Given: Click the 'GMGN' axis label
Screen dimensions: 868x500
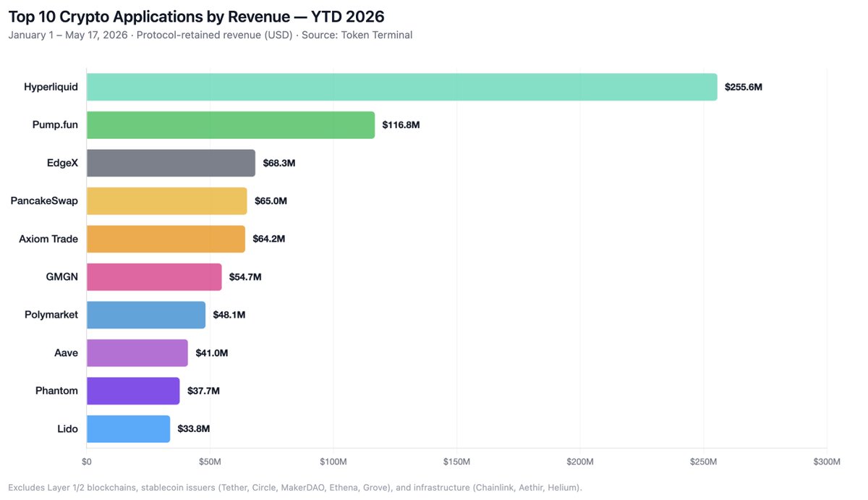Looking at the screenshot, I should point(62,276).
